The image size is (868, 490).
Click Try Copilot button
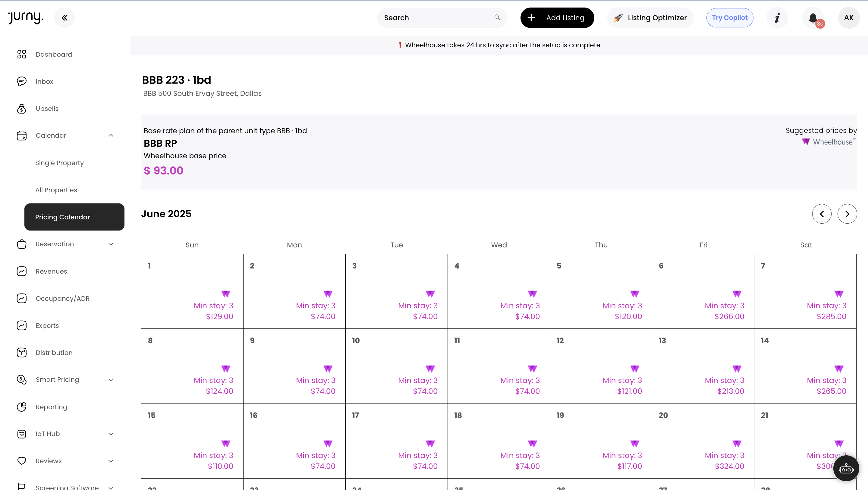pyautogui.click(x=730, y=17)
